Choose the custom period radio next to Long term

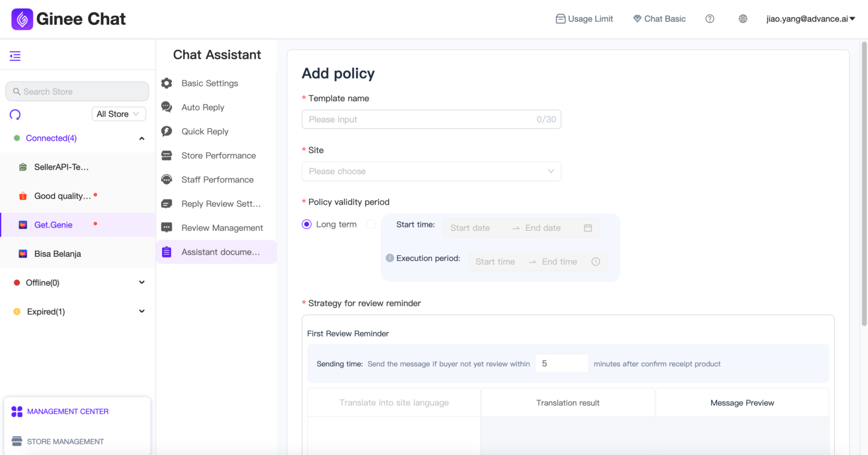coord(371,224)
